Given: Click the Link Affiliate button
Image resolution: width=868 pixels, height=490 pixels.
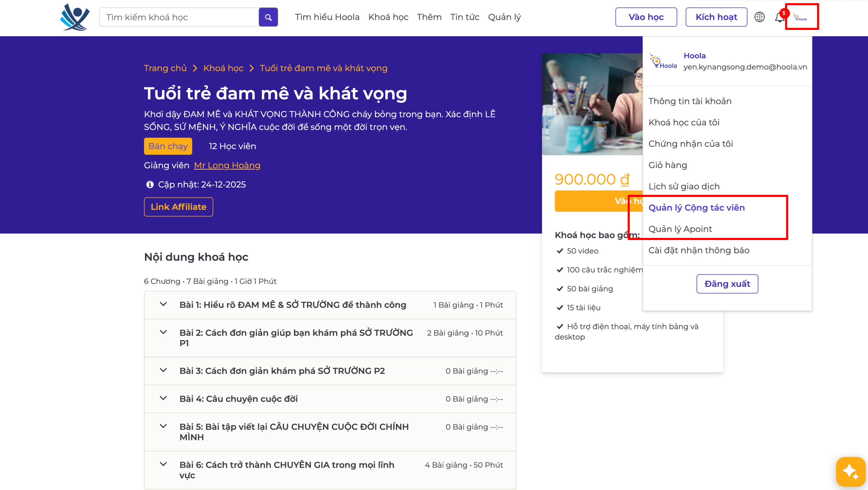Looking at the screenshot, I should coord(178,207).
